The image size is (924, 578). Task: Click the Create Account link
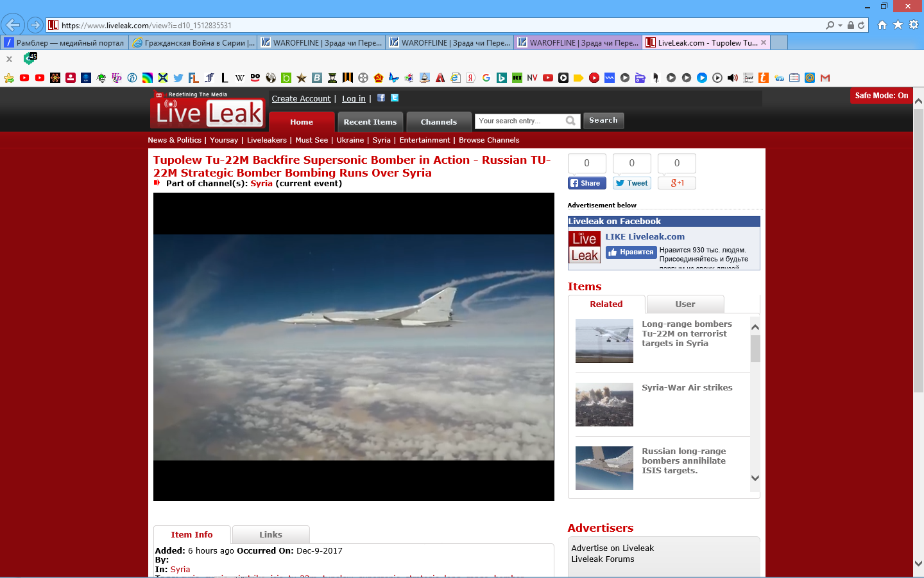[x=301, y=98]
